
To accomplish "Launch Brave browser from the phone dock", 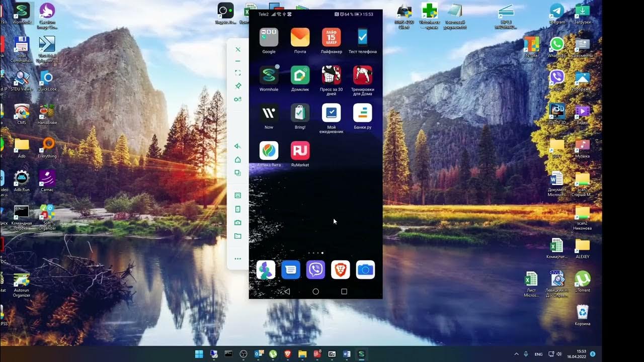I will (x=341, y=270).
